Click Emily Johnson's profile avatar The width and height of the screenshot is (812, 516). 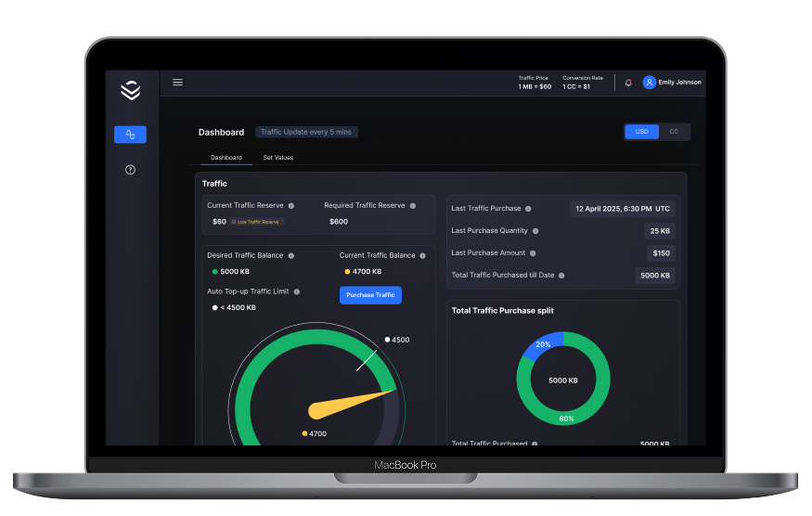tap(649, 83)
